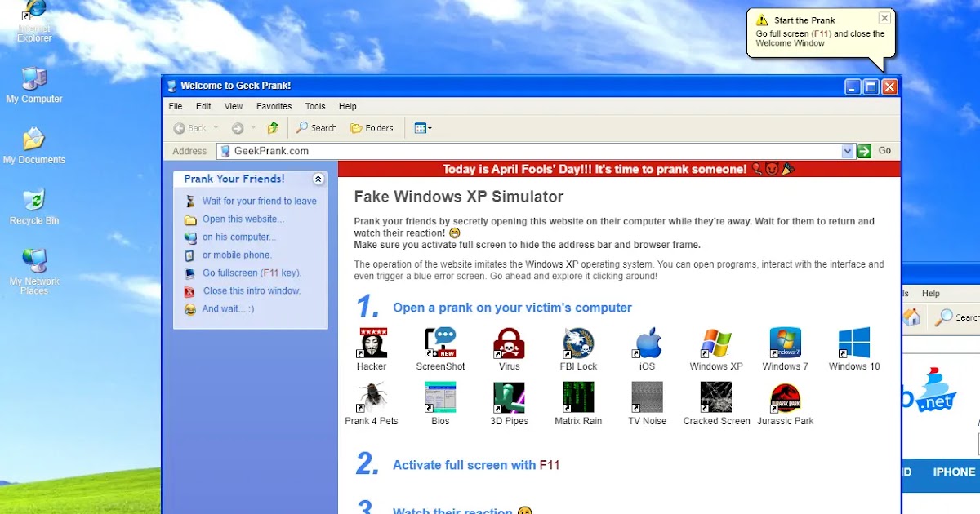Image resolution: width=980 pixels, height=514 pixels.
Task: Click the green Go arrow button
Action: [864, 151]
